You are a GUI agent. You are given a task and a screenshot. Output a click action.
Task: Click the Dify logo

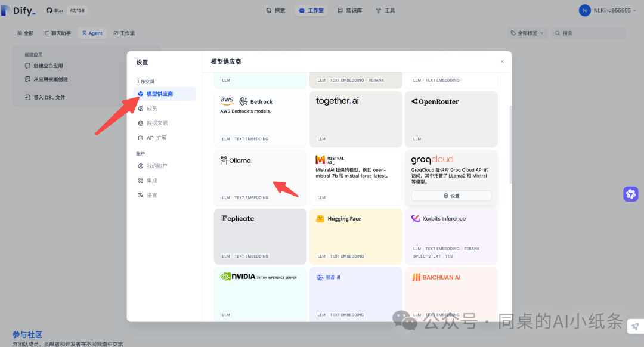18,10
